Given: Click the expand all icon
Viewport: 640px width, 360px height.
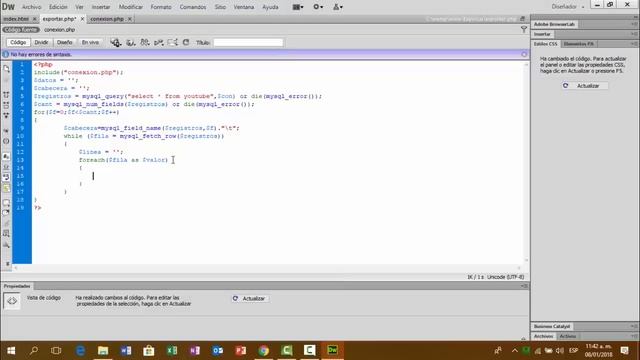Looking at the screenshot, I should [6, 116].
